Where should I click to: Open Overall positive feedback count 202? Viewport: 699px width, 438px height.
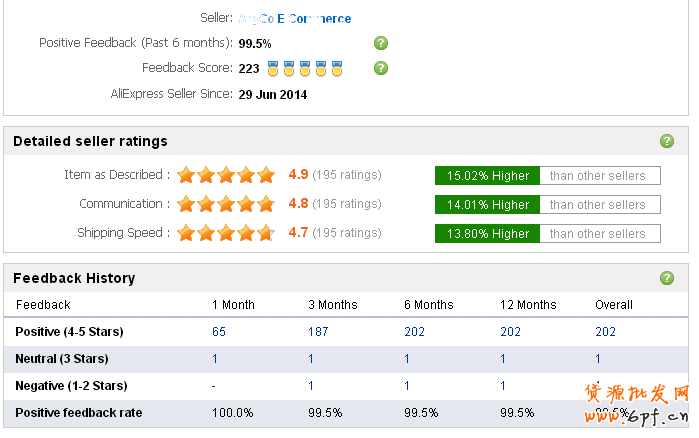tap(605, 332)
